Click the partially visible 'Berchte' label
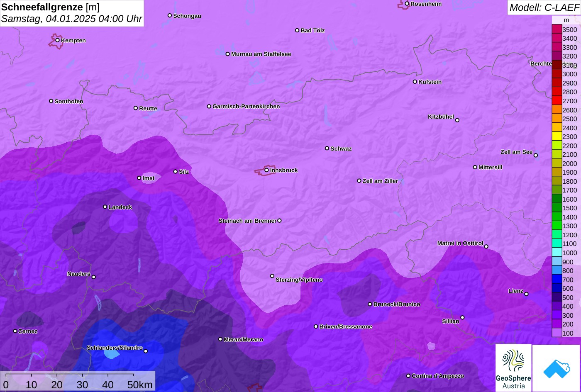The image size is (581, 392). 541,63
